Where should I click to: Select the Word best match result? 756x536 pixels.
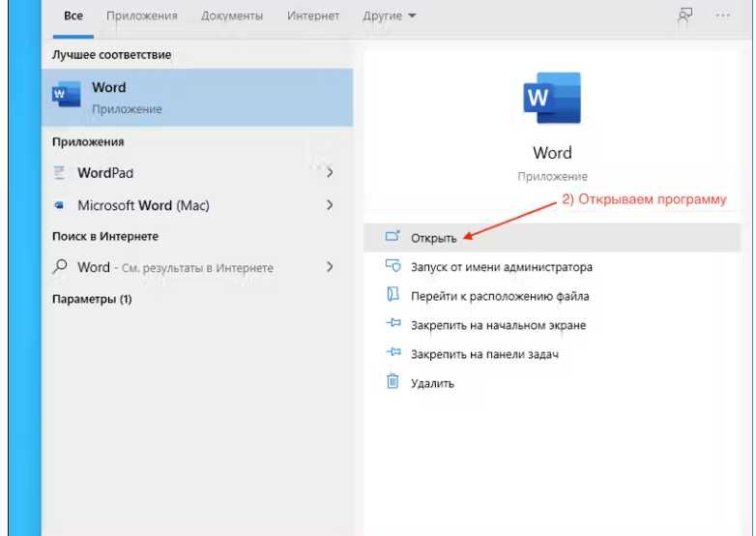coord(197,98)
